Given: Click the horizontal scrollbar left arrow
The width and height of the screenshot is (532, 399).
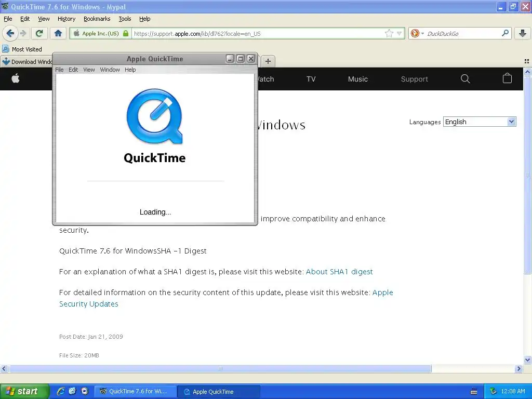Looking at the screenshot, I should (x=4, y=368).
